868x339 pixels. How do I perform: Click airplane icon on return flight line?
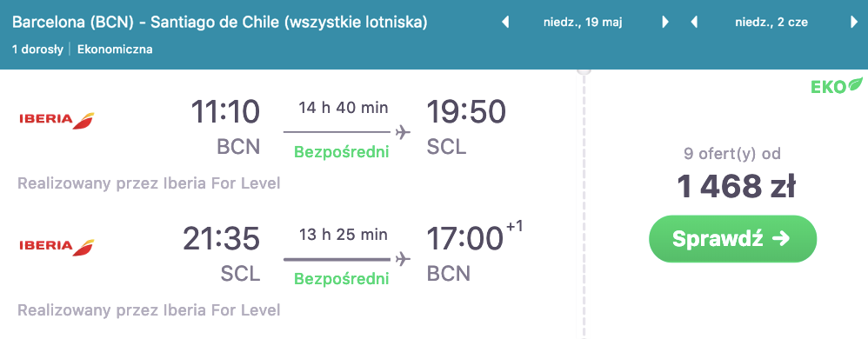tap(403, 259)
